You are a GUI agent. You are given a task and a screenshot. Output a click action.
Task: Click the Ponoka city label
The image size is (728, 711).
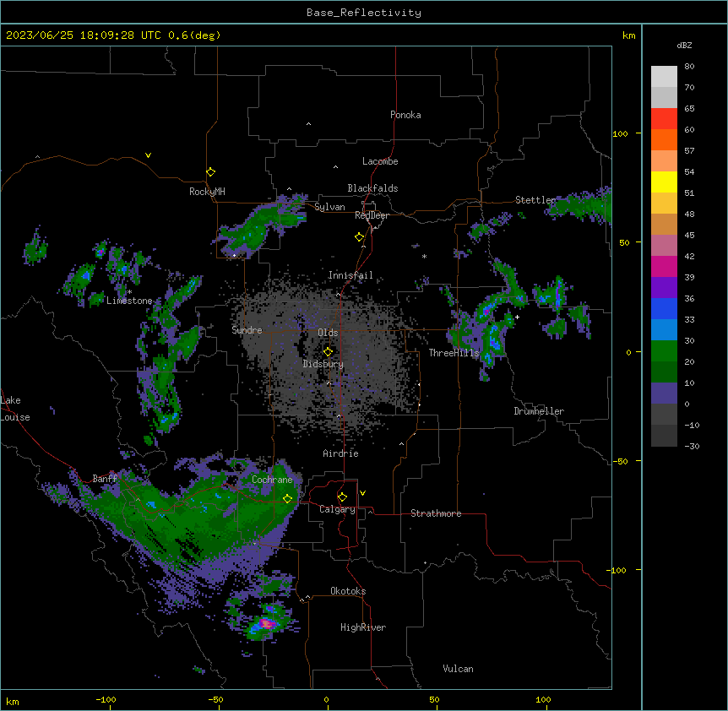(405, 115)
